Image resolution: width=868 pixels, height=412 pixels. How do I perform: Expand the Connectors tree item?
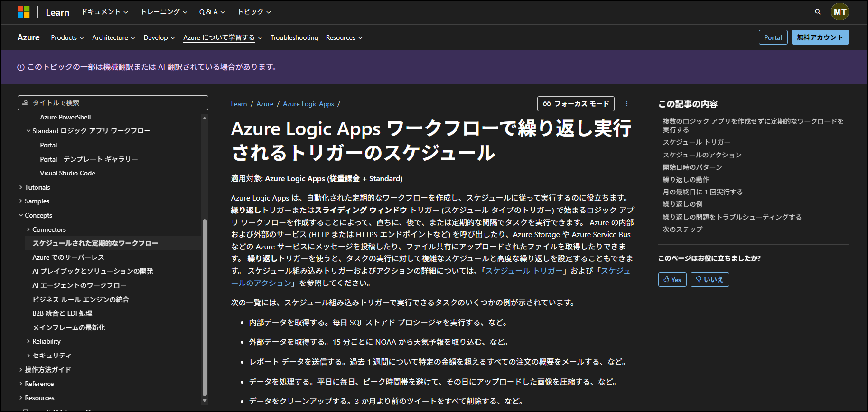(28, 229)
